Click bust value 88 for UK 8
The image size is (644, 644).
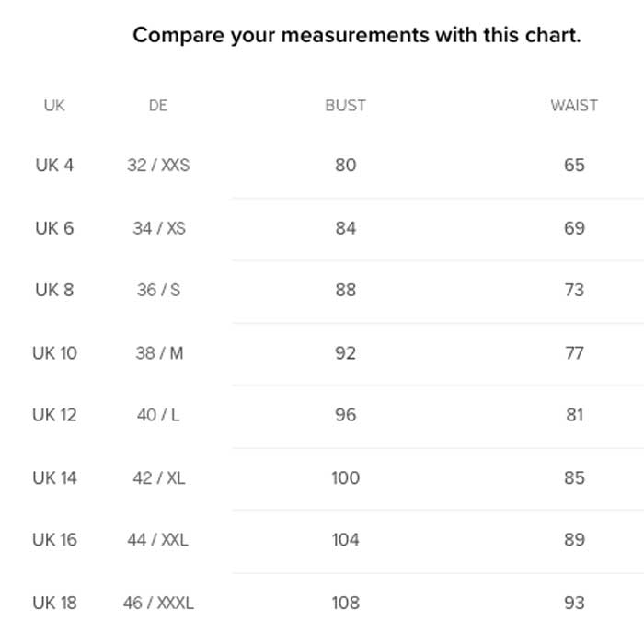[345, 290]
